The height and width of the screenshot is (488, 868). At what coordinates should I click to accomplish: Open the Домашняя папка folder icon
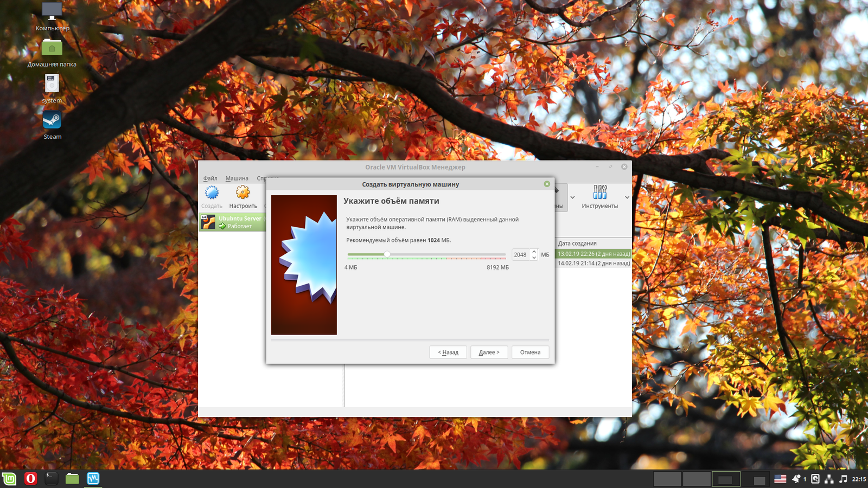52,47
